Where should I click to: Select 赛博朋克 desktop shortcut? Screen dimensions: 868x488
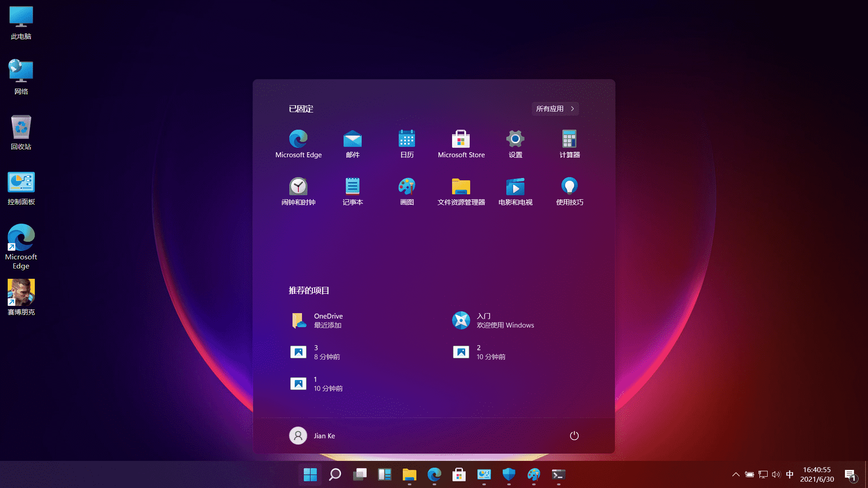click(21, 297)
